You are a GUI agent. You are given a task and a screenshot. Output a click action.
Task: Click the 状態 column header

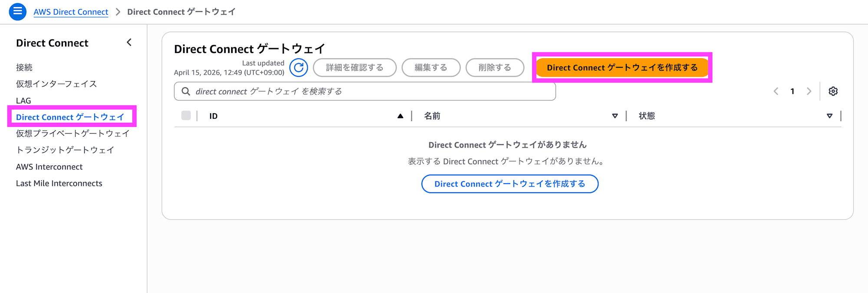[647, 116]
